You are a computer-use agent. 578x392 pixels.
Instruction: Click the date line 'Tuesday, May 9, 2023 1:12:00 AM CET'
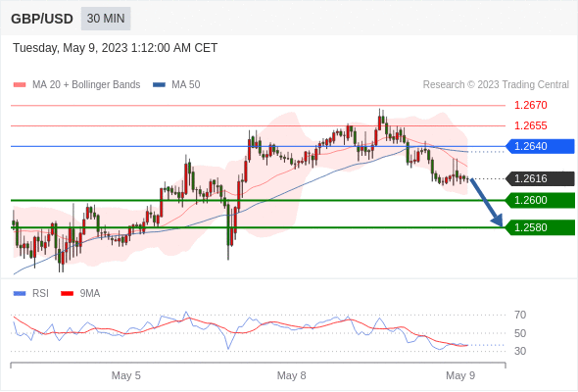pos(115,48)
